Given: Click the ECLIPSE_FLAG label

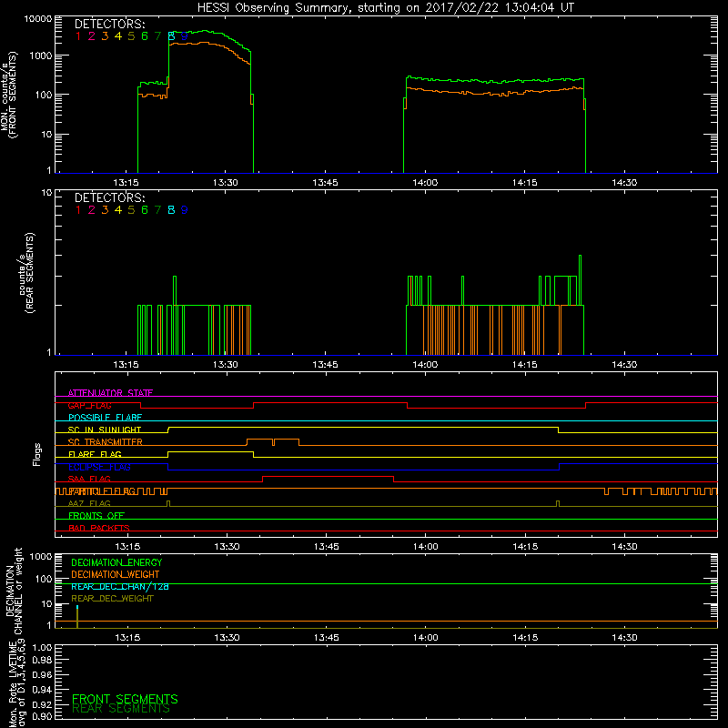Looking at the screenshot, I should [99, 467].
